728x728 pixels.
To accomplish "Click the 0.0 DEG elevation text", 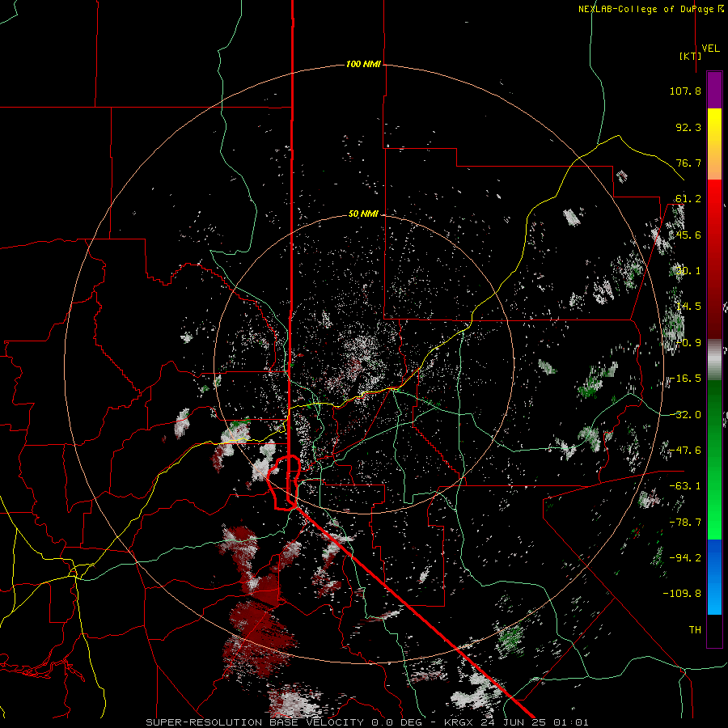I will pos(400,722).
